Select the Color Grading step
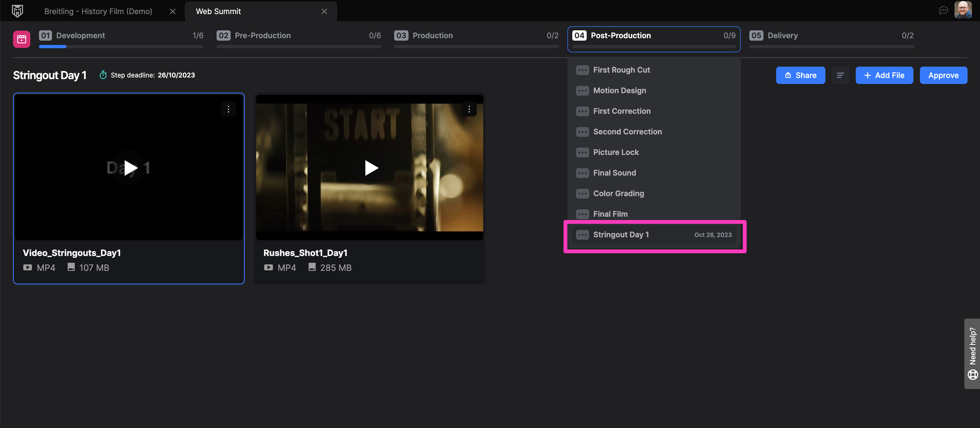The width and height of the screenshot is (980, 428). 619,193
